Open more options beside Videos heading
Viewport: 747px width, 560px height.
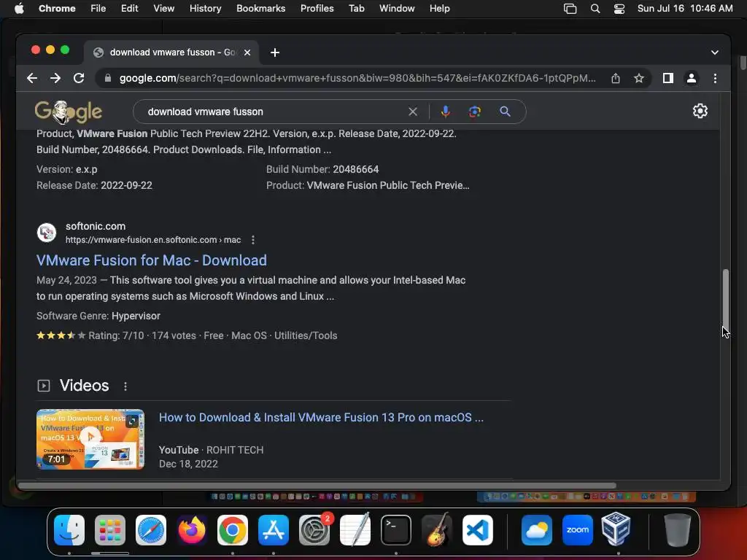click(x=125, y=386)
